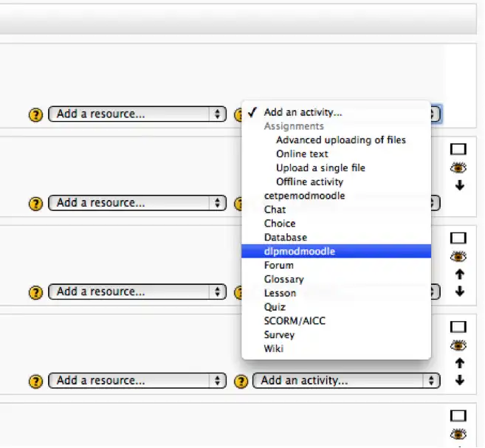The width and height of the screenshot is (485, 448).
Task: Move section down using the bottommost down arrow
Action: [x=459, y=381]
